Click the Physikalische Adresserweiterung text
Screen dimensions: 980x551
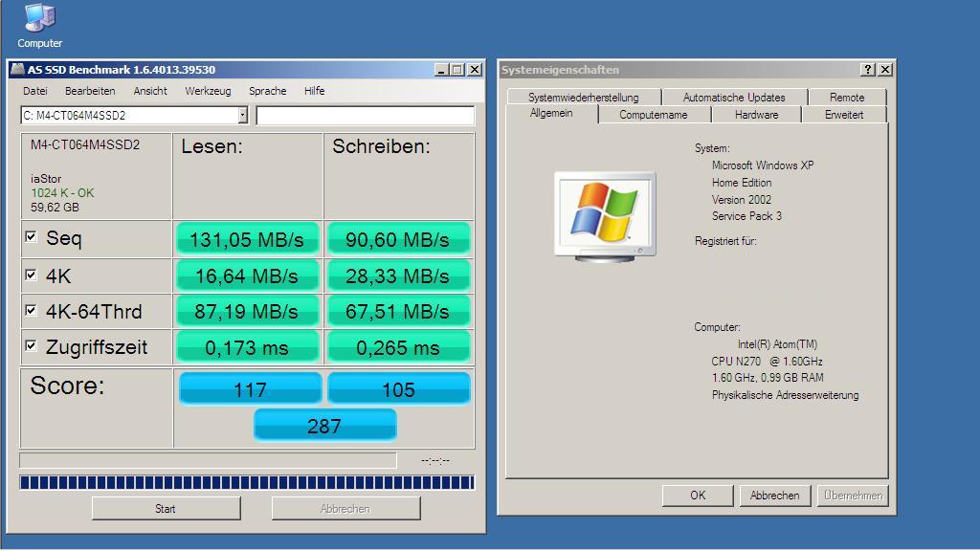coord(785,395)
